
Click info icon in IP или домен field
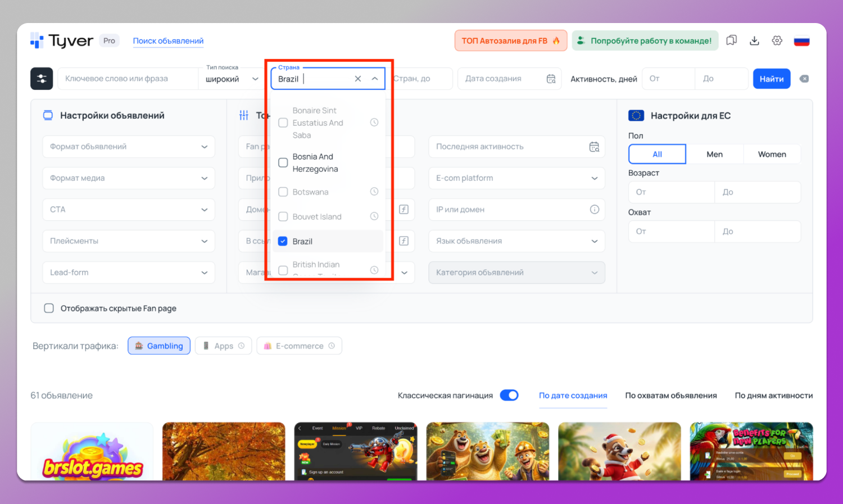click(594, 210)
